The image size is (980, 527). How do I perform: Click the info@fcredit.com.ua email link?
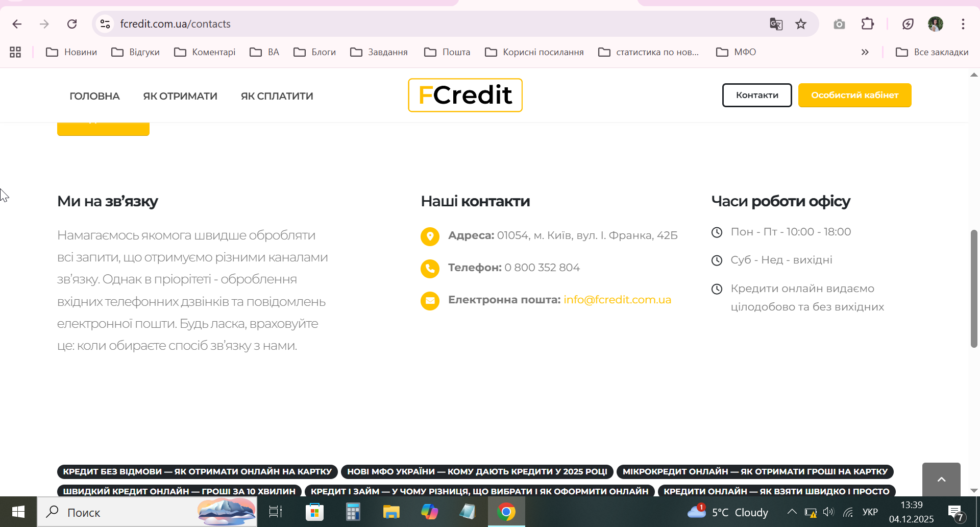pyautogui.click(x=617, y=300)
